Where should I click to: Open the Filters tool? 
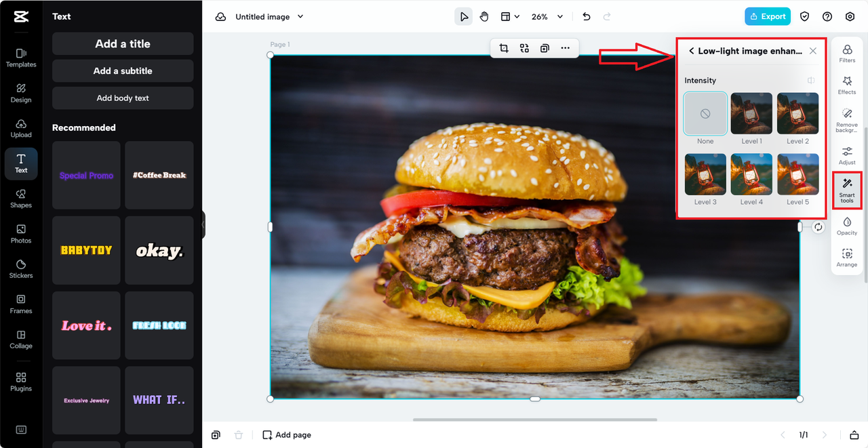(847, 54)
